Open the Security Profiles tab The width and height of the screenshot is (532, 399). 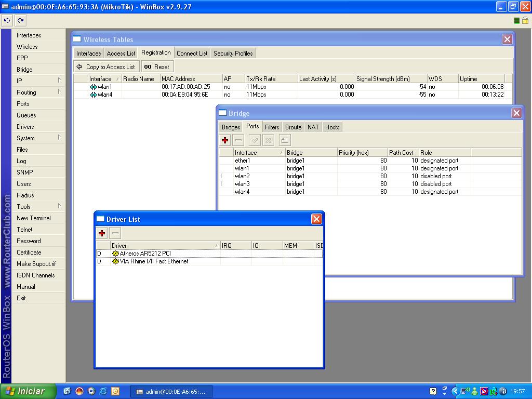coord(233,54)
